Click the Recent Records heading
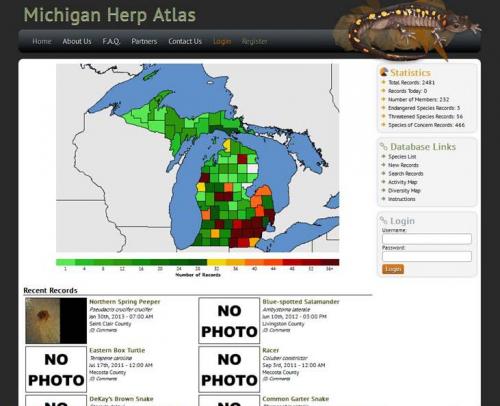Viewport: 500px width, 406px height. [x=50, y=290]
